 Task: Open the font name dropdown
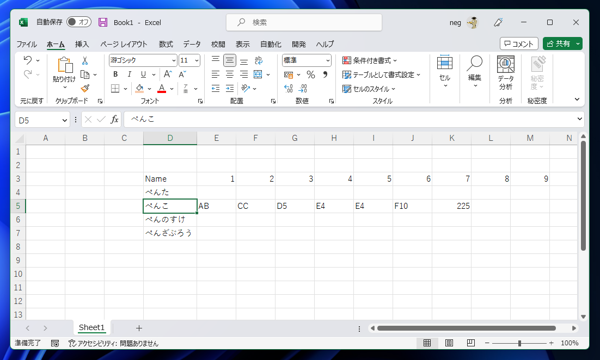[x=173, y=60]
